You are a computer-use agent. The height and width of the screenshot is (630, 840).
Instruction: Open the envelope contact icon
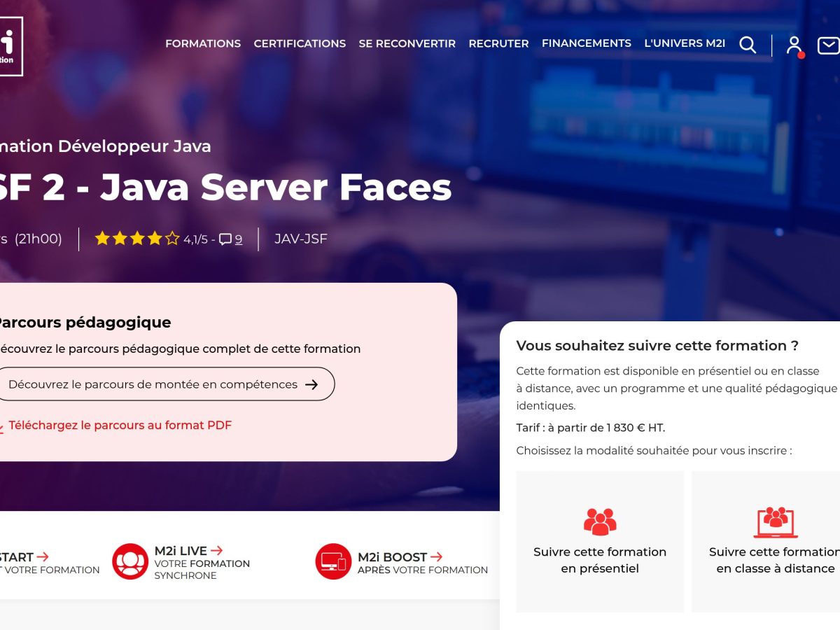click(x=828, y=45)
